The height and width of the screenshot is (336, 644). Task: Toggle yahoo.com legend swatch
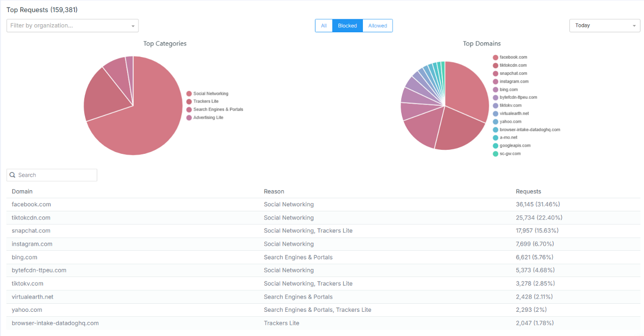coord(495,122)
